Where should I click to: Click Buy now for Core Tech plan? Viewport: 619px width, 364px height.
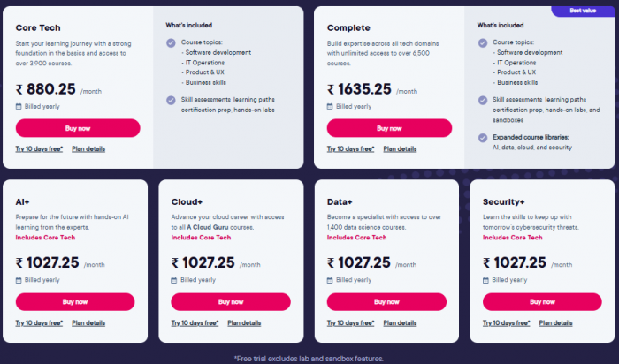pos(78,128)
